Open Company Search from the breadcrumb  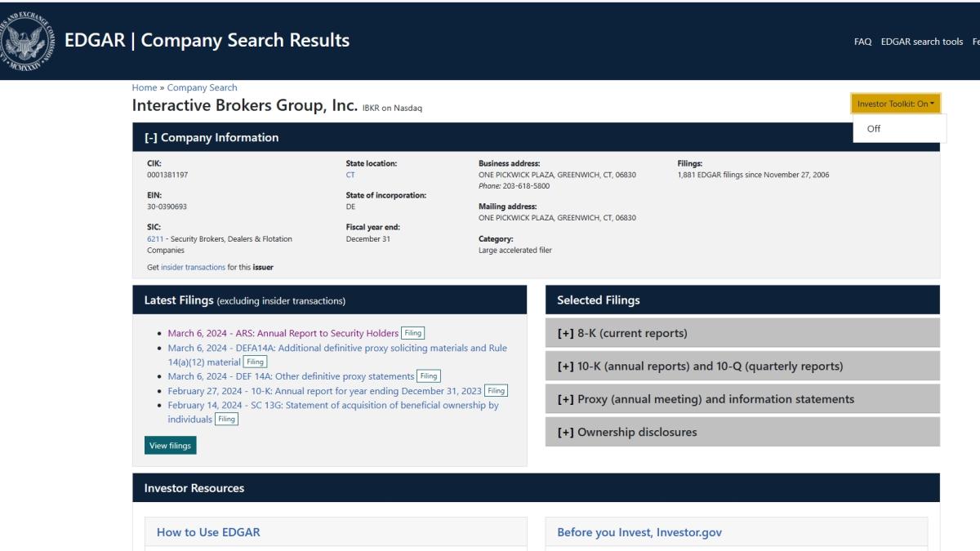tap(203, 87)
